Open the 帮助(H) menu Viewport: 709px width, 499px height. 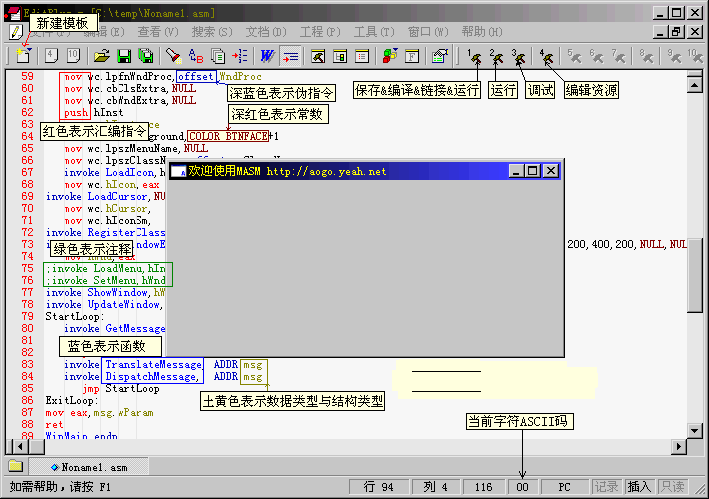(482, 32)
